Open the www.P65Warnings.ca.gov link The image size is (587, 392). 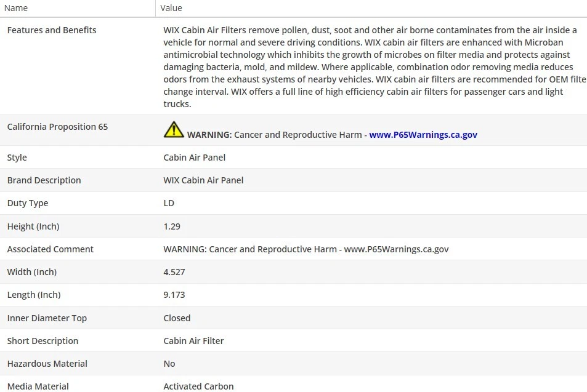point(423,135)
